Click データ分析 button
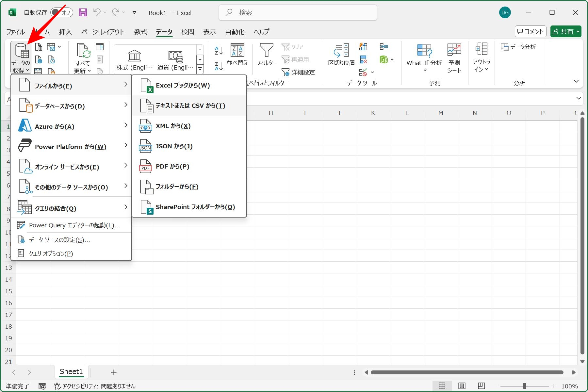Viewport: 588px width, 392px height. tap(518, 47)
